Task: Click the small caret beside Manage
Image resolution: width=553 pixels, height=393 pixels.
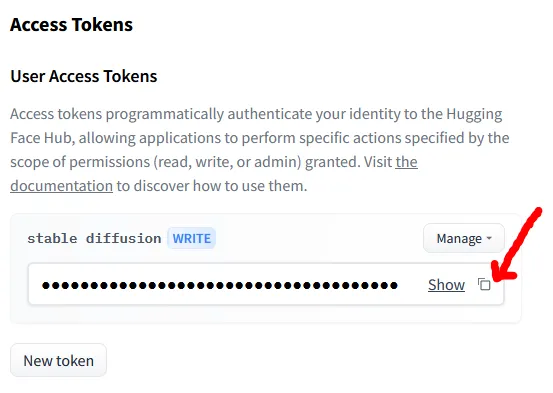Action: click(x=489, y=238)
